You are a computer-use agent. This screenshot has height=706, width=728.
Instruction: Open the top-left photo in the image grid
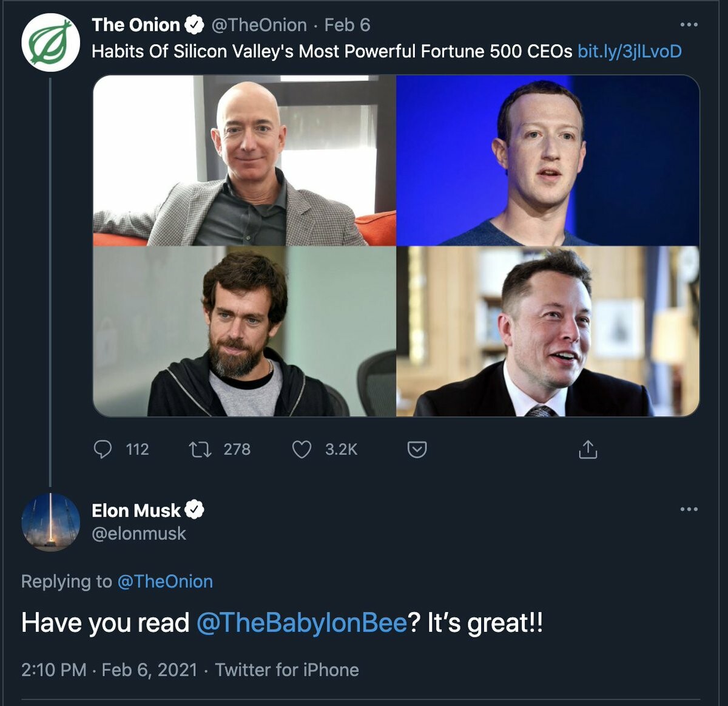(244, 160)
